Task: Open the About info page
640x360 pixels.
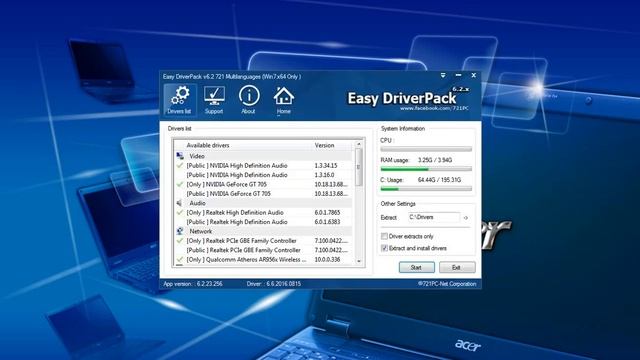Action: [249, 100]
